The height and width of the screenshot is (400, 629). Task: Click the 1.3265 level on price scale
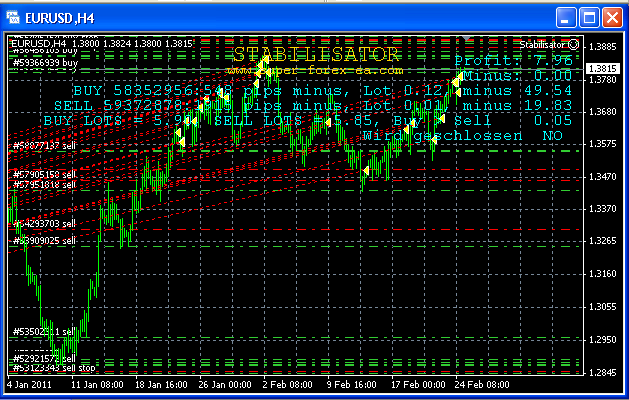click(x=603, y=241)
